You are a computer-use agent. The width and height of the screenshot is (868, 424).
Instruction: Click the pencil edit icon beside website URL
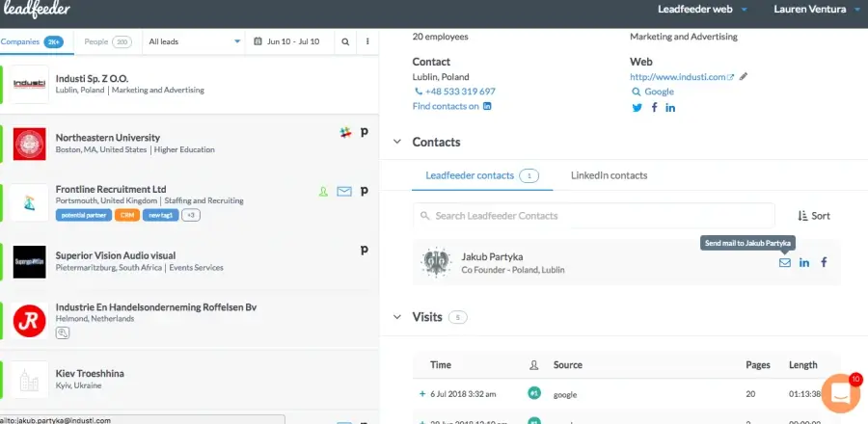click(x=744, y=77)
